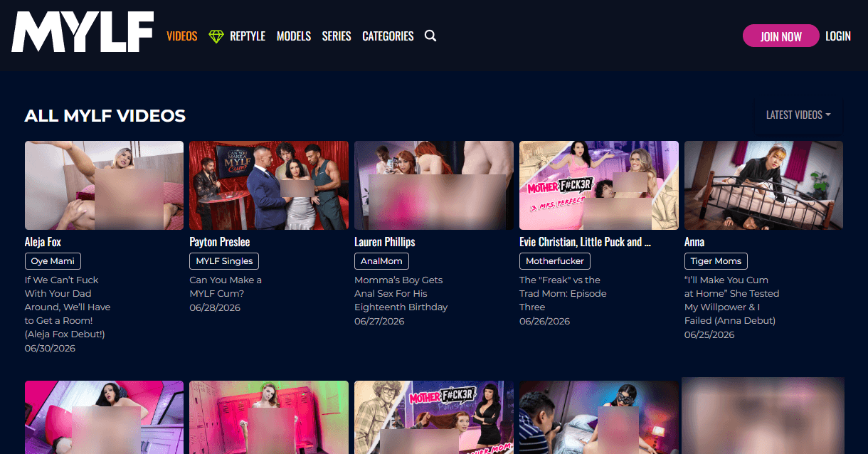Click the title starting "Can You Make a"
This screenshot has height=454, width=868.
click(226, 287)
